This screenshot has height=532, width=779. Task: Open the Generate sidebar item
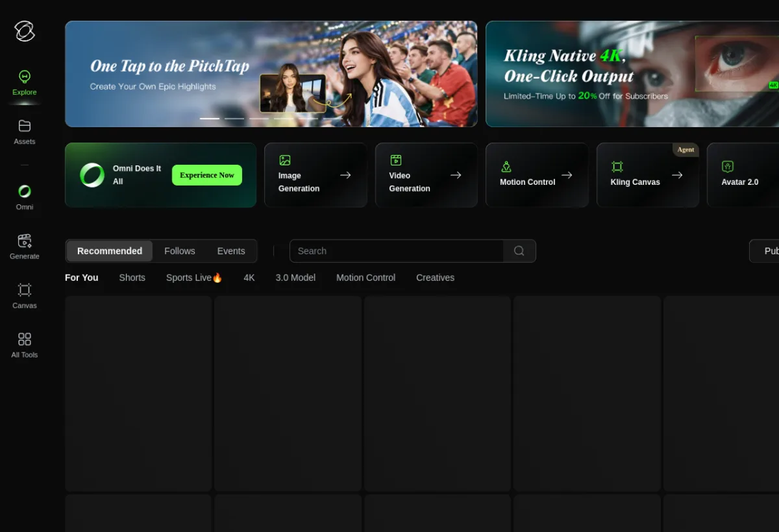tap(25, 247)
